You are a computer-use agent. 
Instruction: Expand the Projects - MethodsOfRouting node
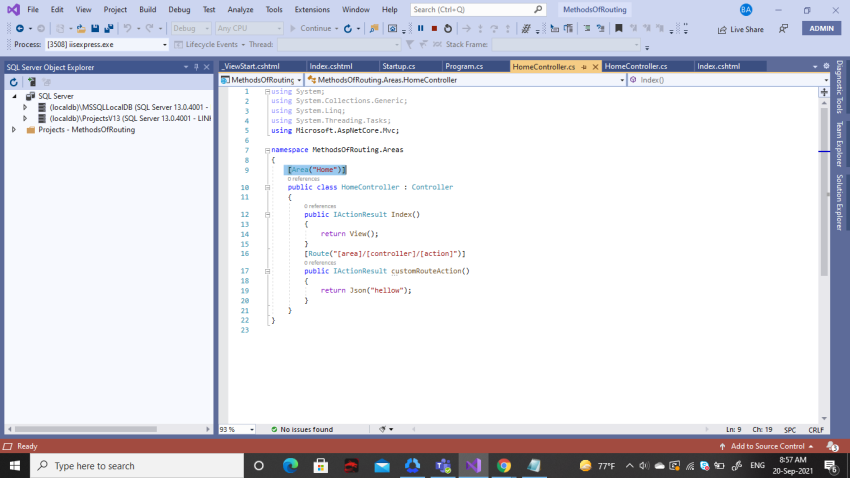(x=14, y=129)
